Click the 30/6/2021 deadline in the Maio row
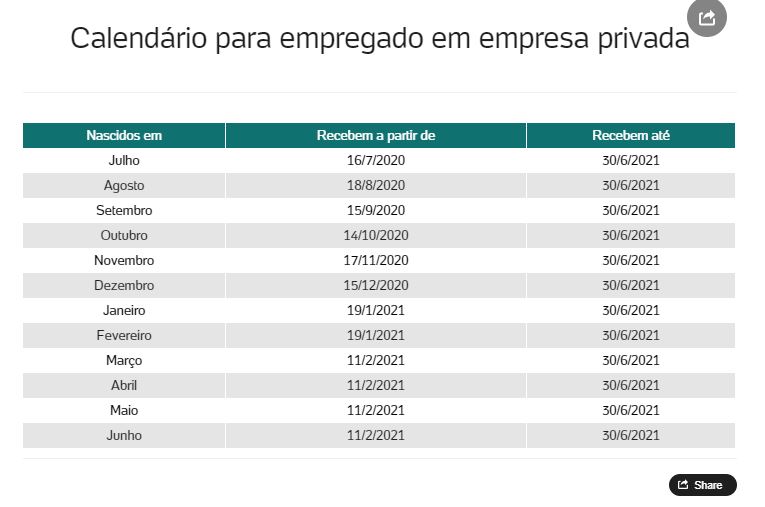 [x=631, y=410]
